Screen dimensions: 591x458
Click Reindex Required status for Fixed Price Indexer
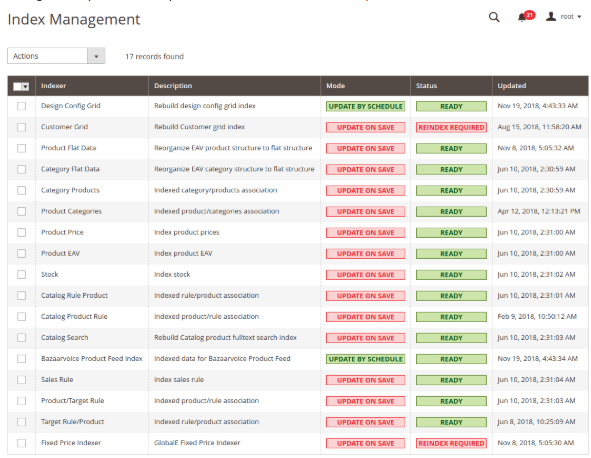451,444
